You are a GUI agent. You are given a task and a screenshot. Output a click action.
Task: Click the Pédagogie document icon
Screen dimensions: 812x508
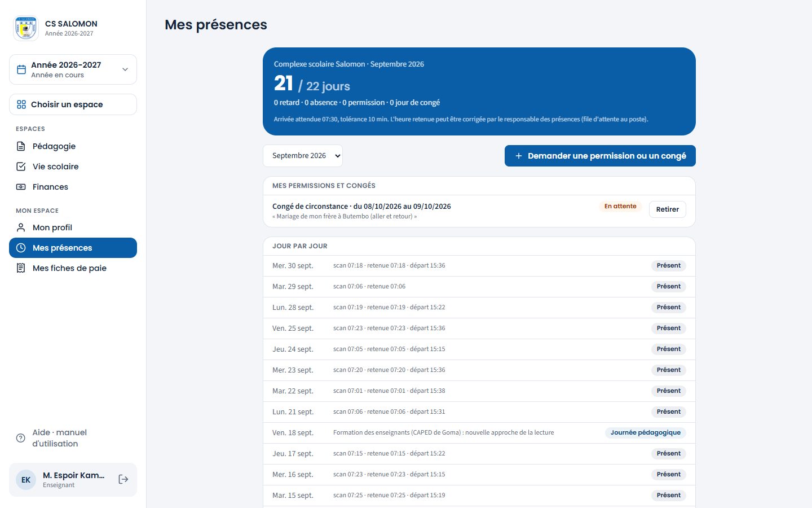point(21,146)
